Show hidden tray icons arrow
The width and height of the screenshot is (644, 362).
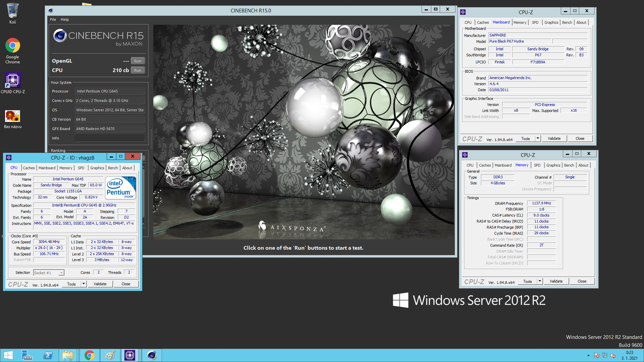coord(588,355)
